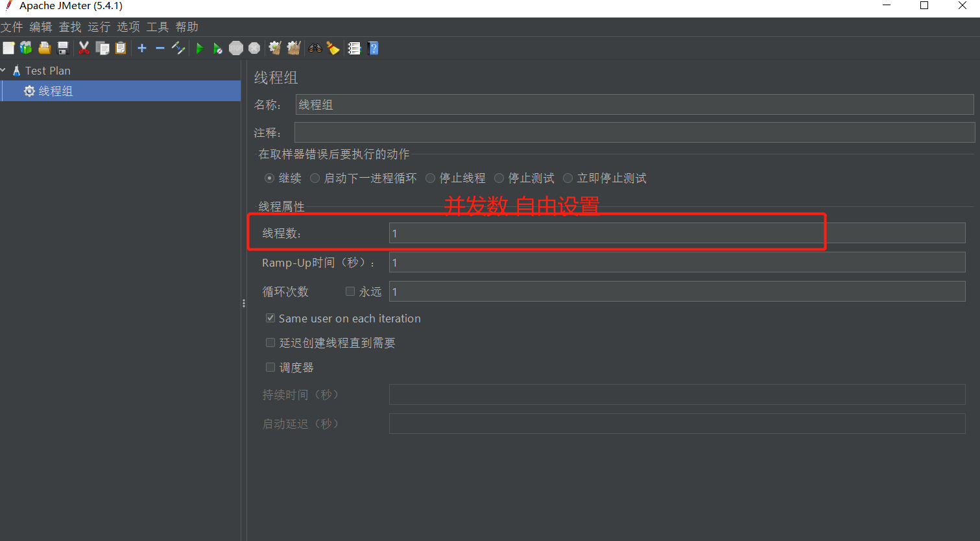Create a new test plan via toolbar

click(x=8, y=48)
